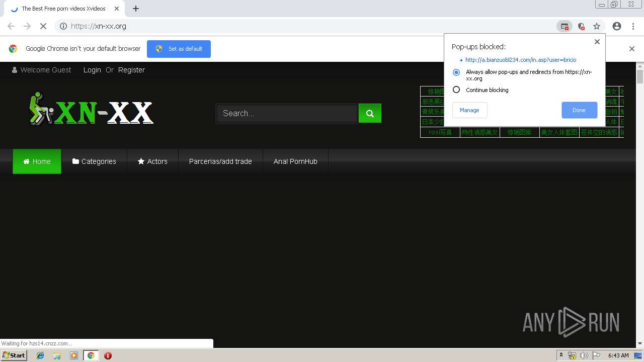Stop loading the page
Viewport: 644px width, 362px height.
43,26
